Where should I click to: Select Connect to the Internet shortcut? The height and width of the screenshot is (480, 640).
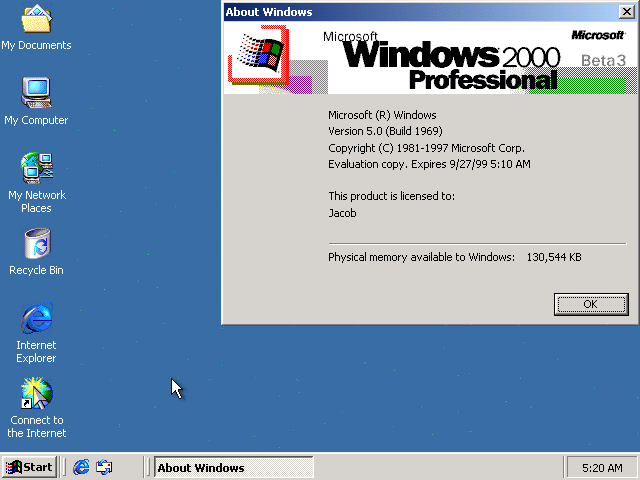point(37,408)
